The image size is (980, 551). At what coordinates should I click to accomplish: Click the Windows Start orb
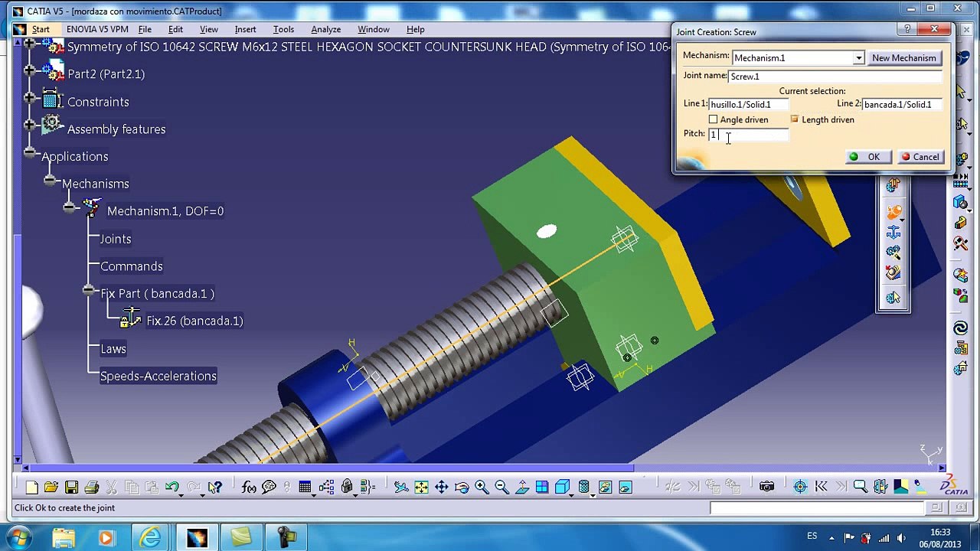[18, 537]
